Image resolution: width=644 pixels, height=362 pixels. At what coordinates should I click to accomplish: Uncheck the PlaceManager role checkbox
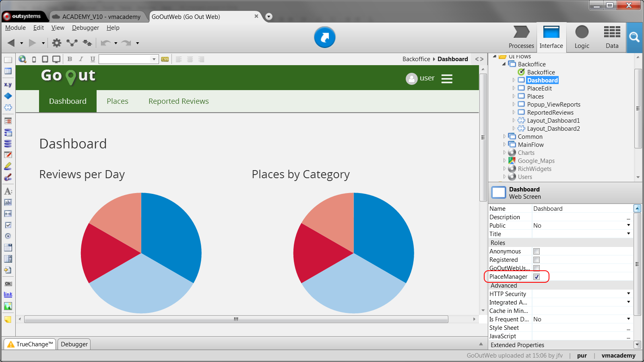[537, 277]
